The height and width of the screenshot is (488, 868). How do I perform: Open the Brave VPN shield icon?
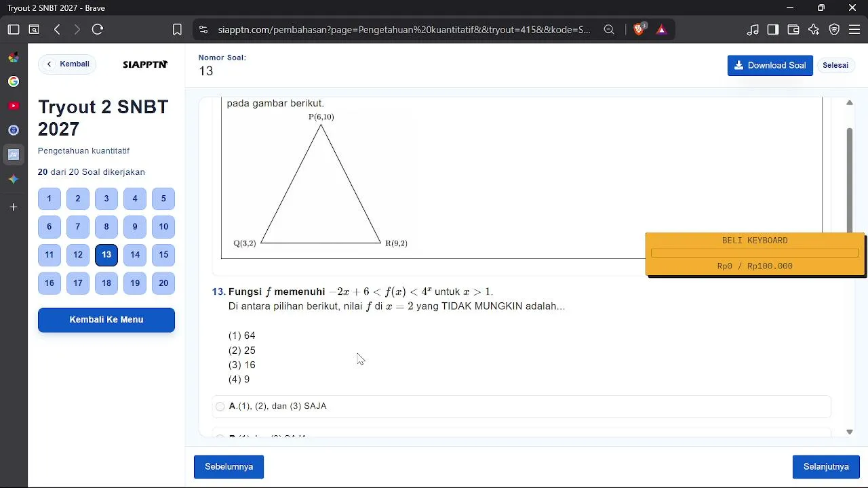(835, 30)
